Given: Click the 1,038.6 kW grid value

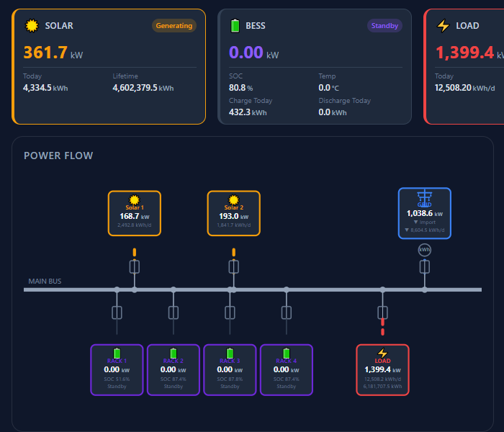Looking at the screenshot, I should point(425,213).
